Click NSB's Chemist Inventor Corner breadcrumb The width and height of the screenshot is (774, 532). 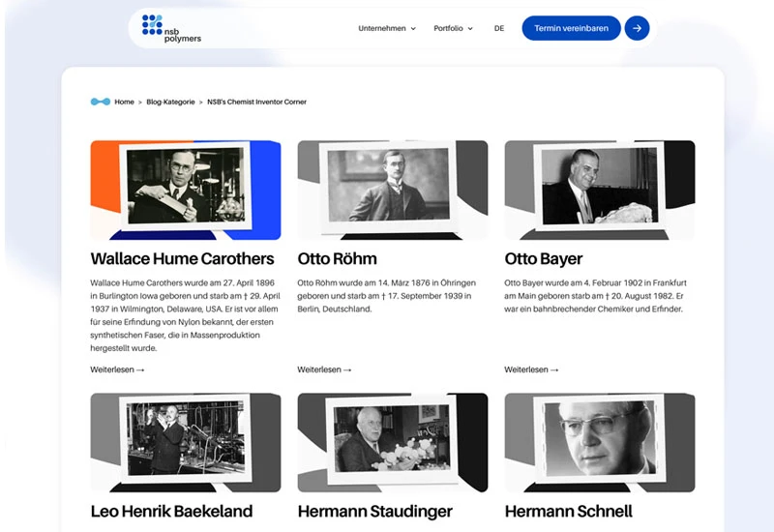(x=256, y=102)
